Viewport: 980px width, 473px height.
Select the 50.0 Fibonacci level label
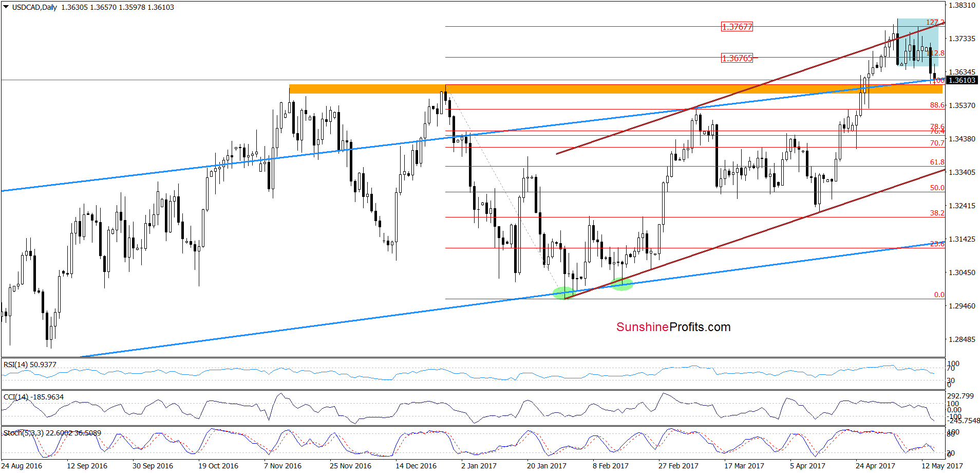[937, 188]
